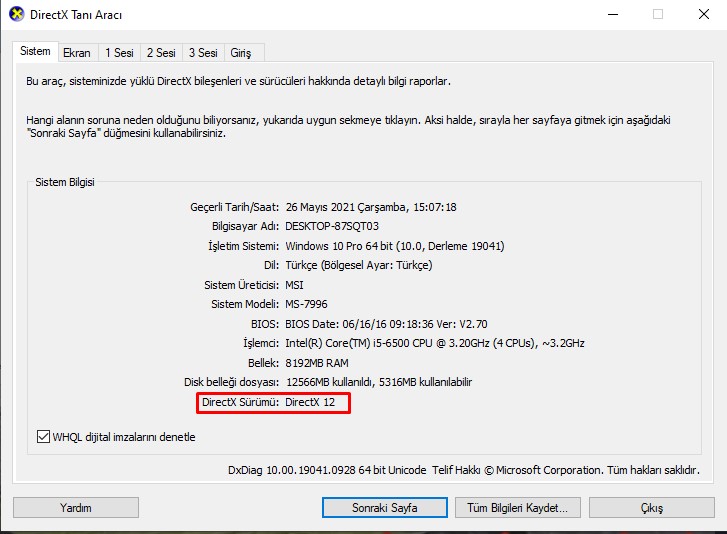This screenshot has height=534, width=727.
Task: Click the İşletim Sistemi label
Action: coord(243,246)
